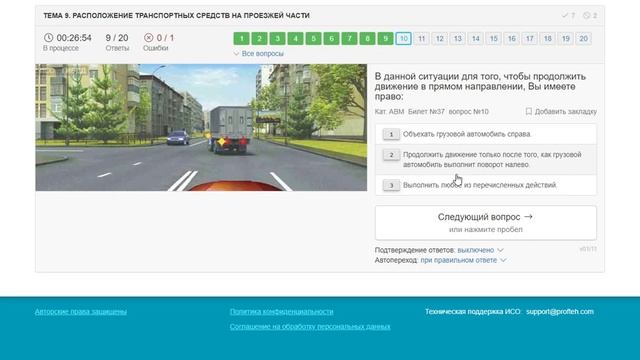640x360 pixels.
Task: Jump to question 13
Action: 458,38
